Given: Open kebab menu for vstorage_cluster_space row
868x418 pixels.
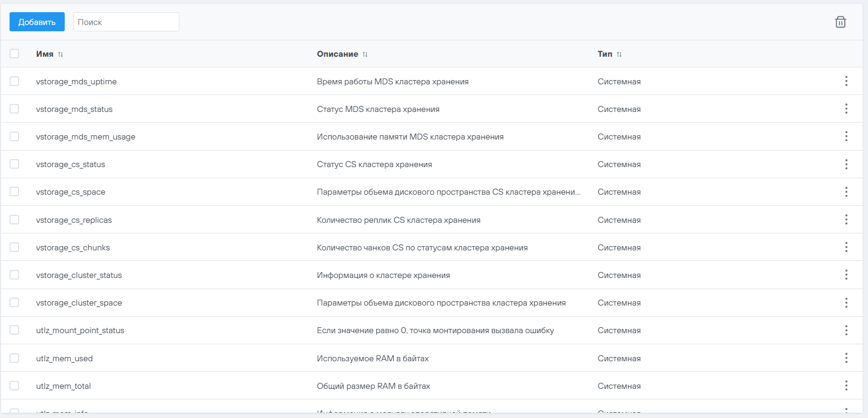Looking at the screenshot, I should point(846,302).
